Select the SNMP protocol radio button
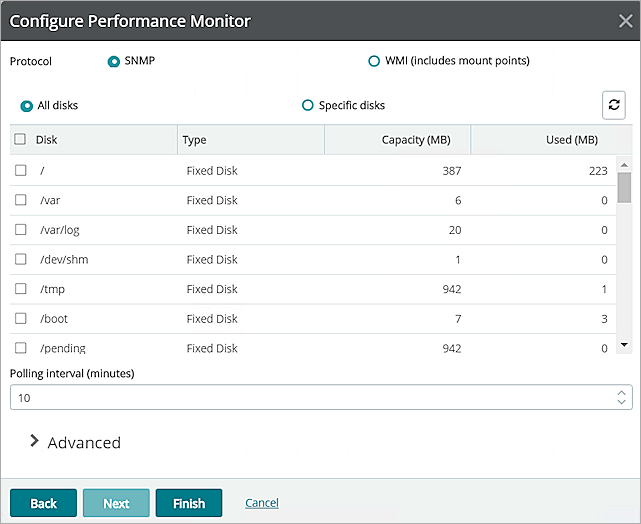Viewport: 641px width, 524px height. [114, 61]
